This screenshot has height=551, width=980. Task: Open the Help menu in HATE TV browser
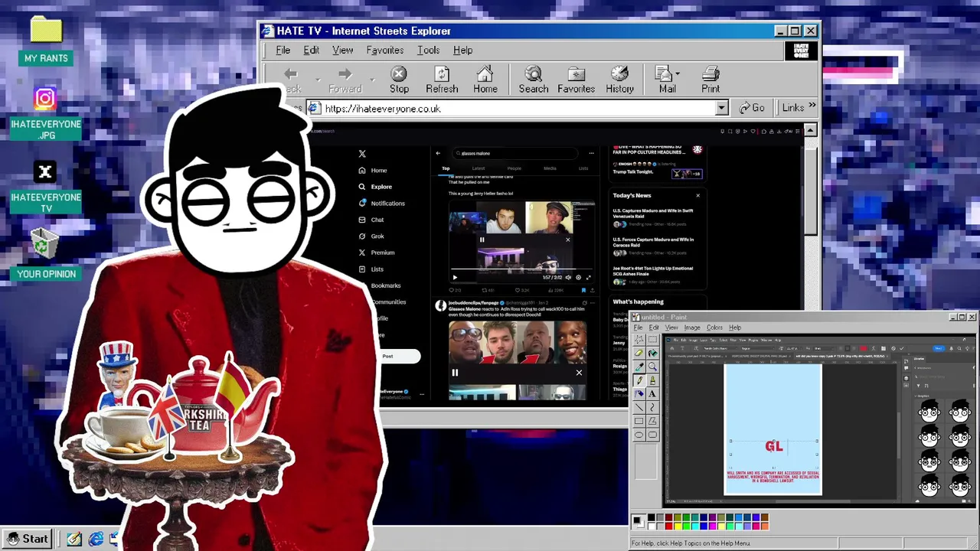click(462, 50)
